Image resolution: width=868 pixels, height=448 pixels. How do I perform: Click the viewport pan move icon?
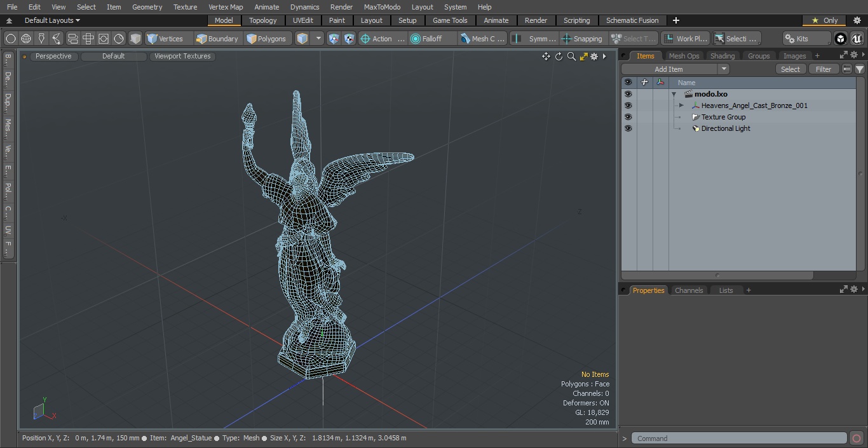(x=546, y=57)
